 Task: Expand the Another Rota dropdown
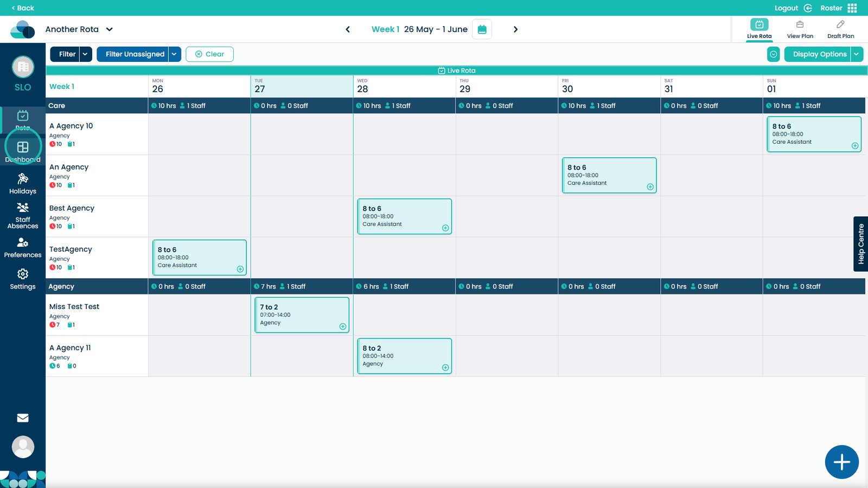(109, 29)
